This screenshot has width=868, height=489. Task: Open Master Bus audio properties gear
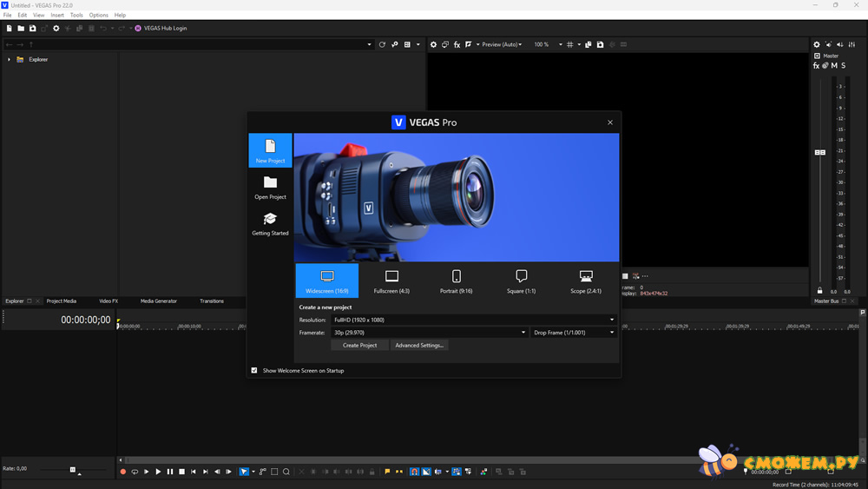[x=817, y=44]
